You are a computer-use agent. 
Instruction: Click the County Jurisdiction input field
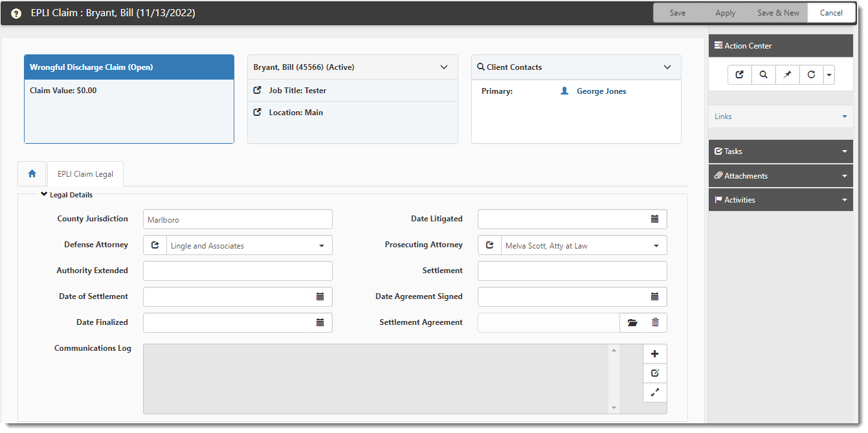[238, 219]
